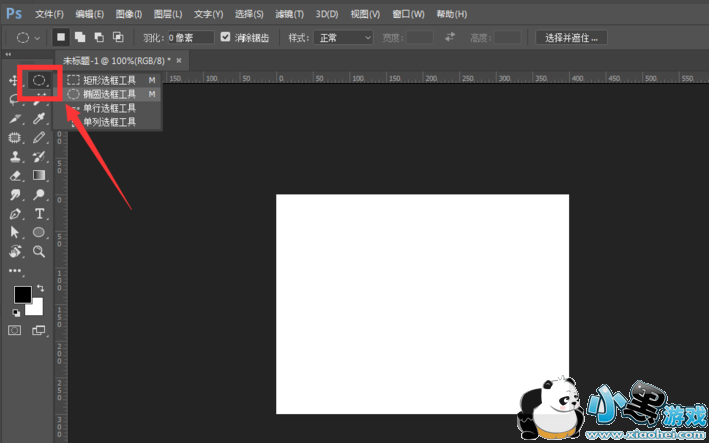Viewport: 709px width, 443px height.
Task: Click the black foreground color swatch
Action: click(x=22, y=294)
